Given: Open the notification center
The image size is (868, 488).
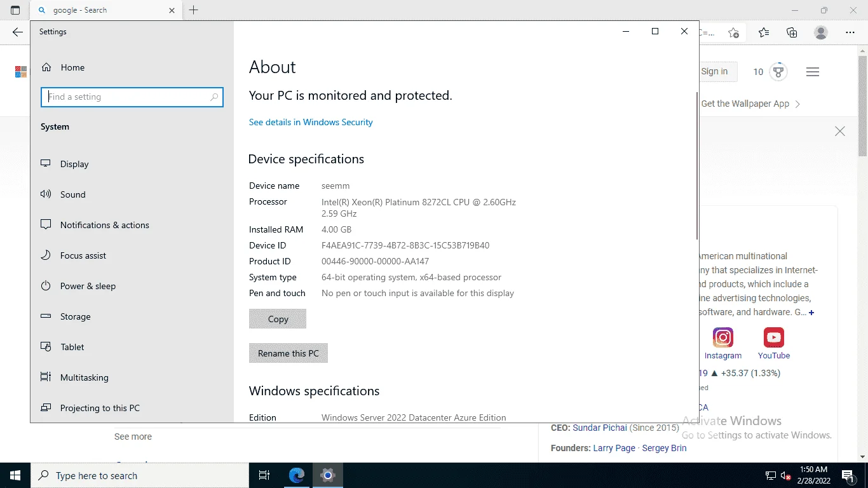Looking at the screenshot, I should click(848, 475).
